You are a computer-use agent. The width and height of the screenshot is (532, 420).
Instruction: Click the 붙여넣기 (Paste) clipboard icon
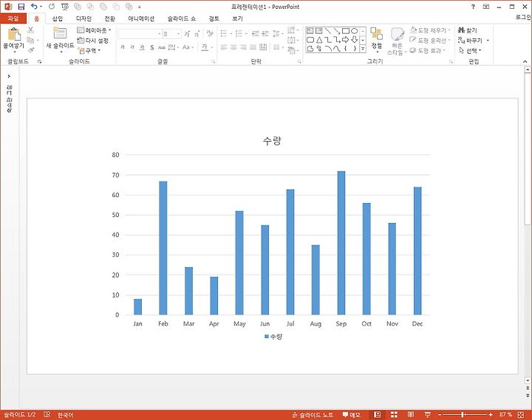pyautogui.click(x=14, y=34)
